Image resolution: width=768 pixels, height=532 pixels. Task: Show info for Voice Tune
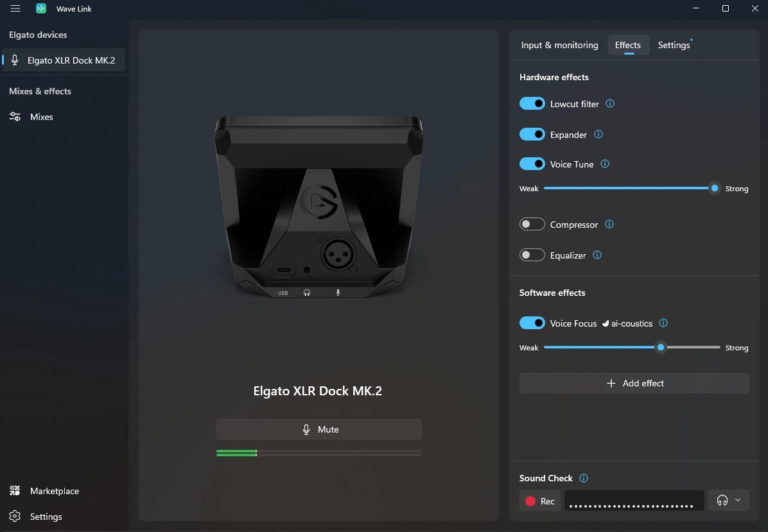pyautogui.click(x=605, y=164)
